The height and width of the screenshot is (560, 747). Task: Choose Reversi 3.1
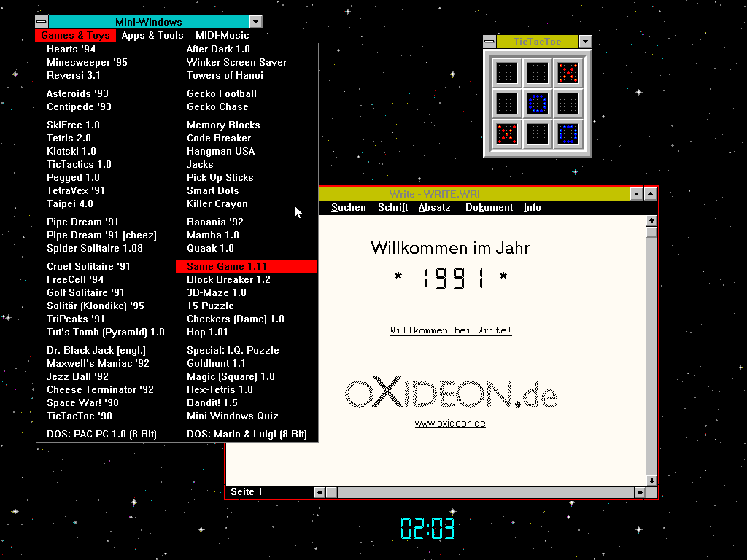[74, 75]
